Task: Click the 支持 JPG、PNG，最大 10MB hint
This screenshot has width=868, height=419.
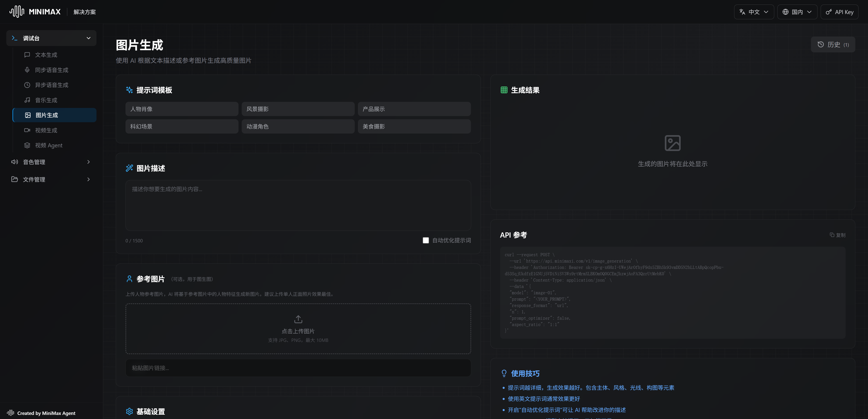Action: click(x=298, y=340)
